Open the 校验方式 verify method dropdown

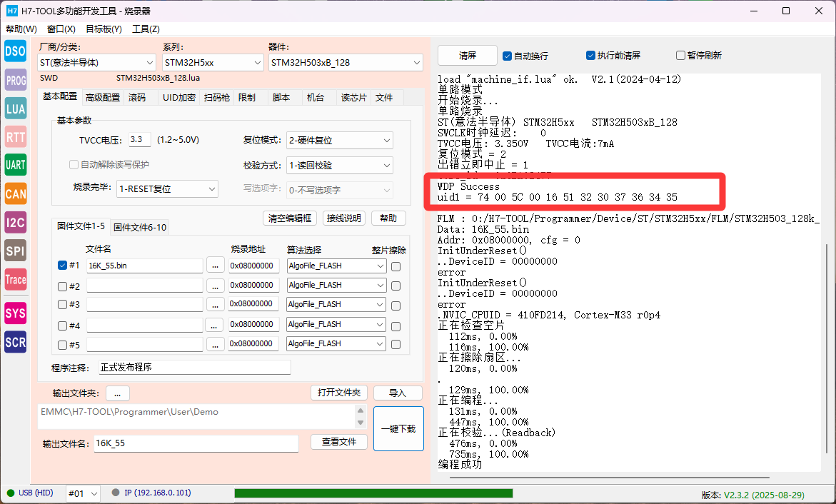[x=340, y=166]
